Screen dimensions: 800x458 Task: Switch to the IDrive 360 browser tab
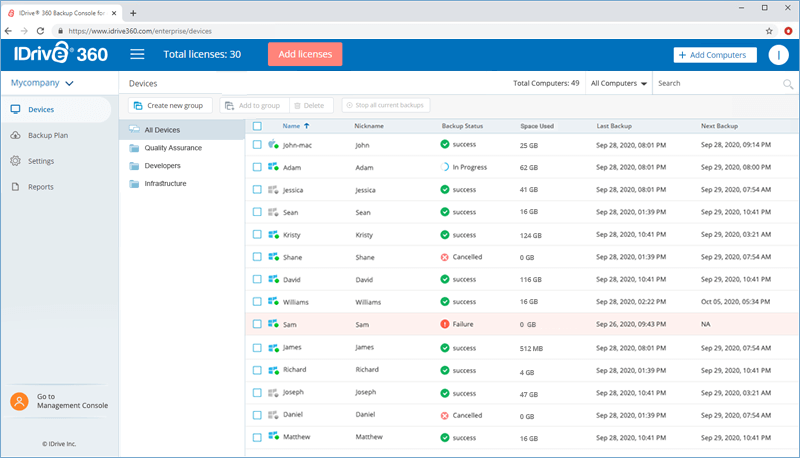pyautogui.click(x=61, y=13)
